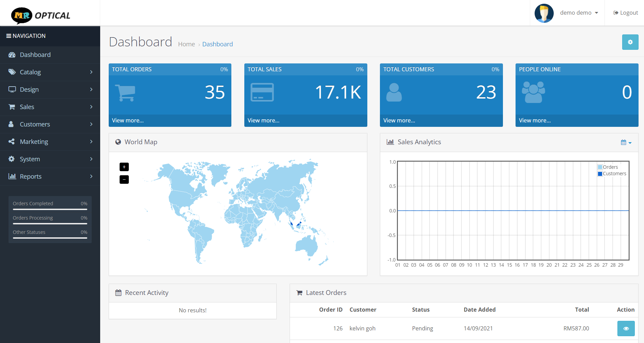Open the Sales Analytics calendar range dropdown
This screenshot has width=644, height=343.
coord(626,142)
